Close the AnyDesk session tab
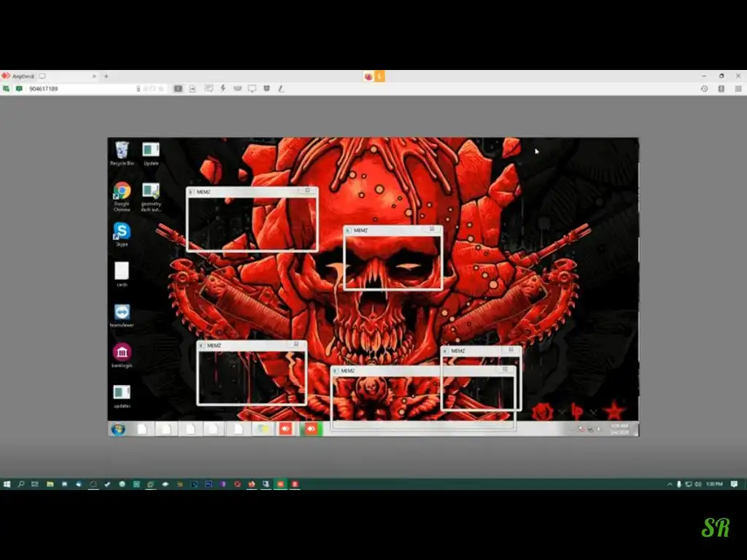The width and height of the screenshot is (747, 560). 94,76
